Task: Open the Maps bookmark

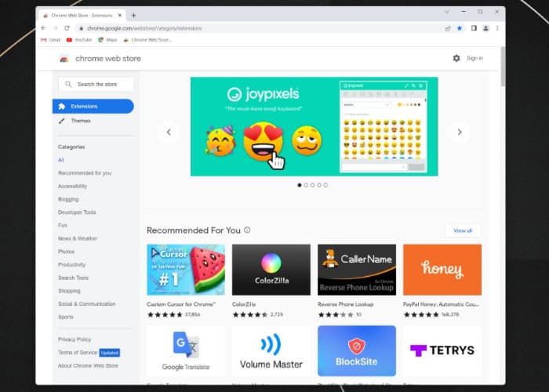Action: (107, 40)
